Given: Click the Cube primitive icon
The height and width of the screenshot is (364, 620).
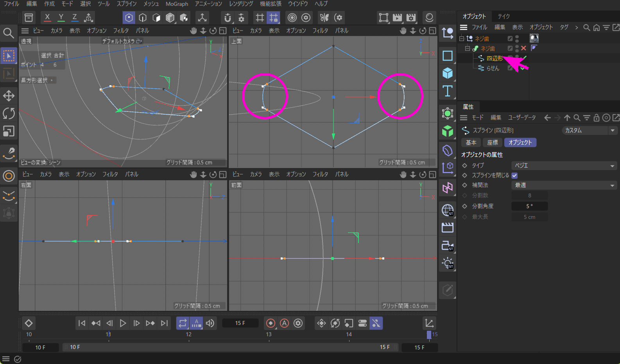Looking at the screenshot, I should 448,73.
